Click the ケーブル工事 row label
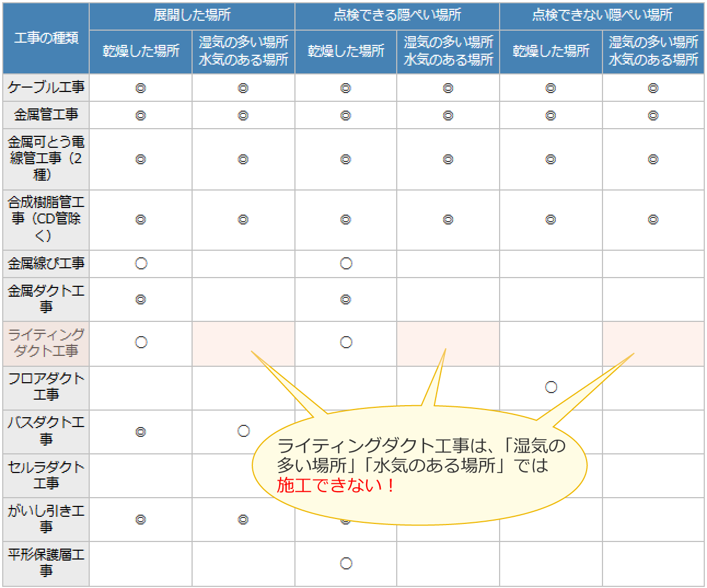Viewport: 707px width, 588px height. (x=46, y=88)
